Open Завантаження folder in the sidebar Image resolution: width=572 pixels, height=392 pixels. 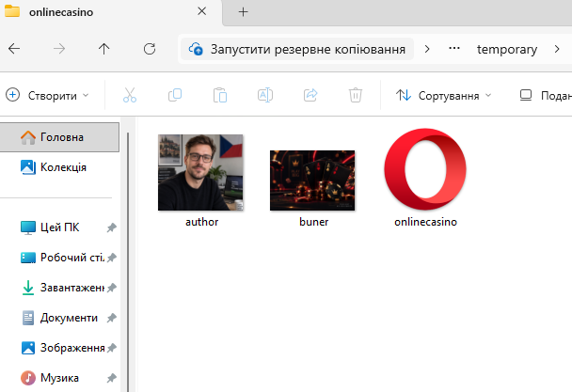click(x=59, y=288)
